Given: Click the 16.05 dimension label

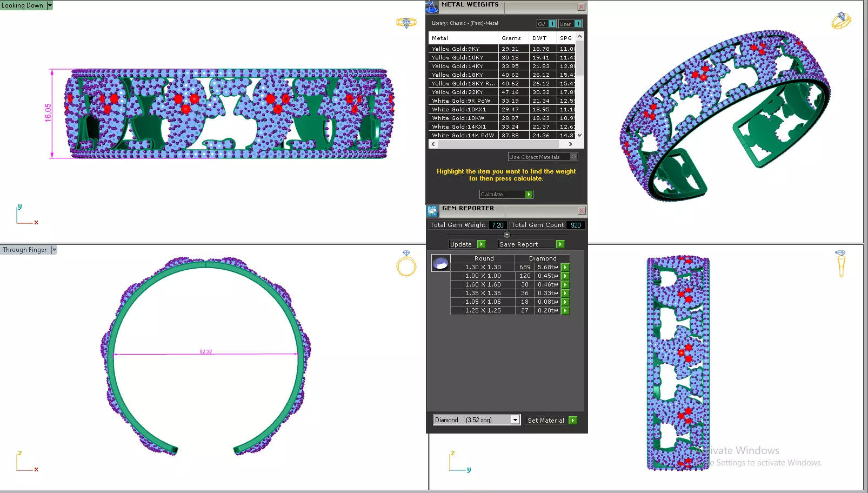Looking at the screenshot, I should coord(48,112).
